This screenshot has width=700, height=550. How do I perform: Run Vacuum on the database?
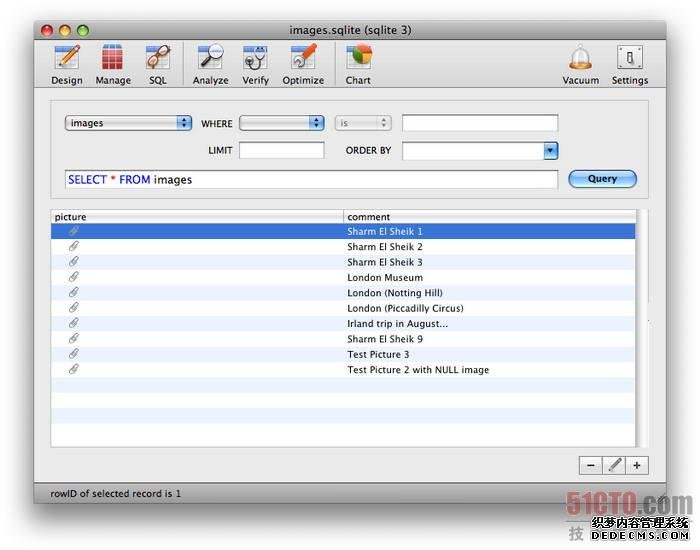tap(580, 59)
